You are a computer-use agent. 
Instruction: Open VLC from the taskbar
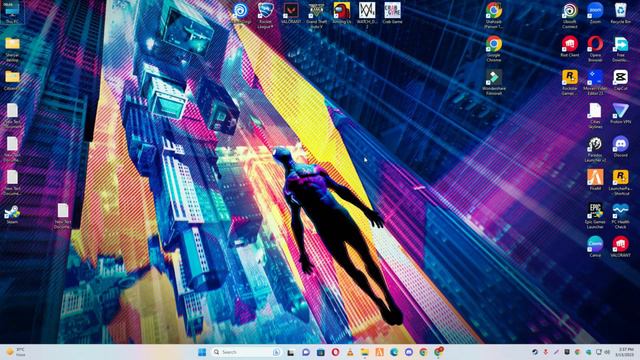350,352
